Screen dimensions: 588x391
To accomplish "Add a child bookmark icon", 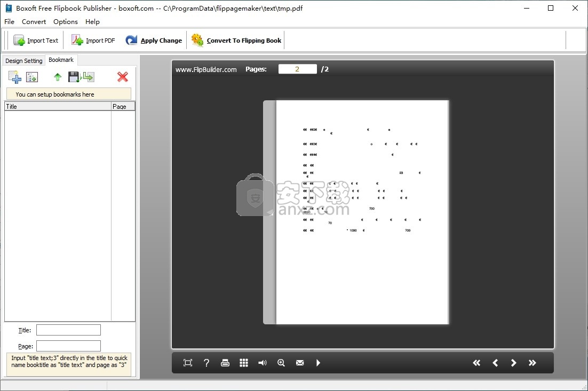I will [x=32, y=77].
